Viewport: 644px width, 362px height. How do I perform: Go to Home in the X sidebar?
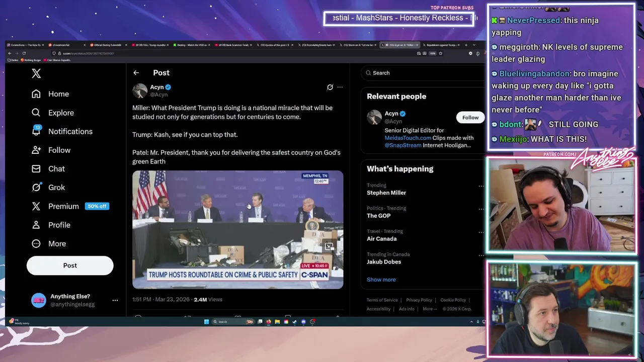click(x=50, y=94)
